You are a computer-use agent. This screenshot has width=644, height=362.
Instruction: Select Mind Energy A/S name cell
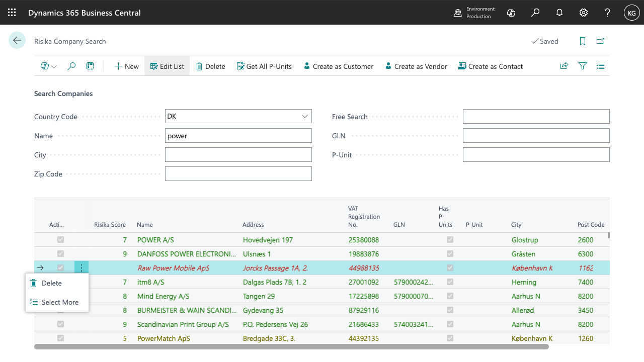pos(164,296)
